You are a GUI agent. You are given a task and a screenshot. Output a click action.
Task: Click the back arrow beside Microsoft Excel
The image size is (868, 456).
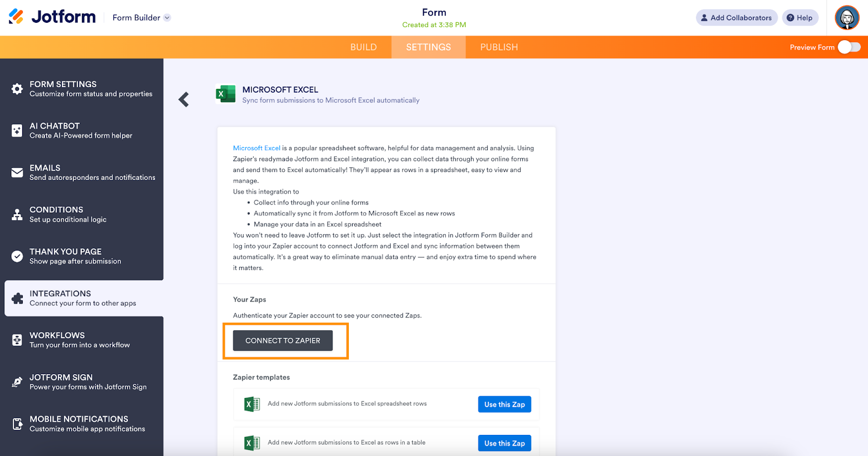point(184,99)
